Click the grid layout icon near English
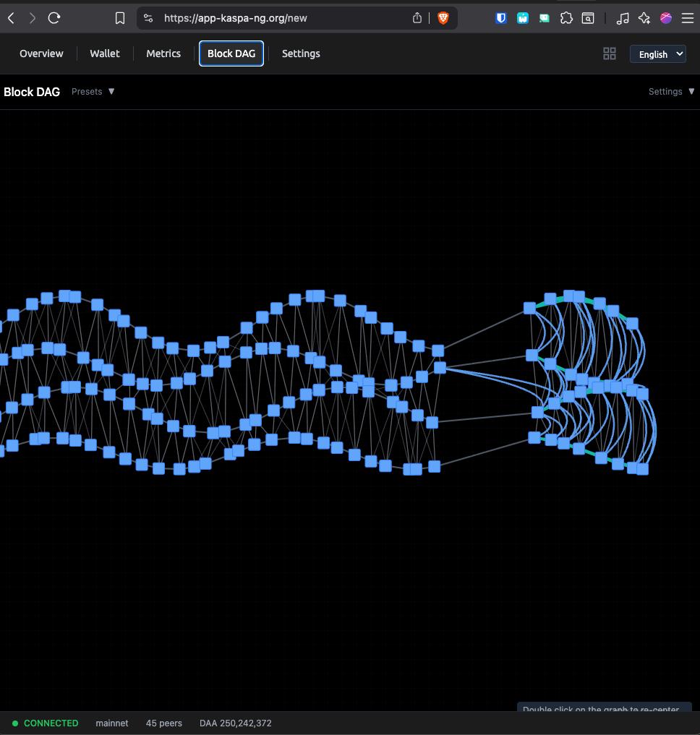Viewport: 700px width, 735px height. [x=610, y=53]
